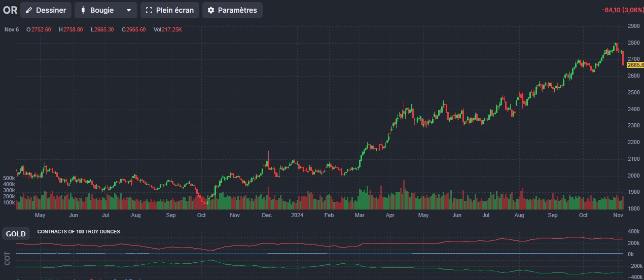The image size is (644, 280).
Task: Click the Open value O2752.60
Action: pos(39,29)
